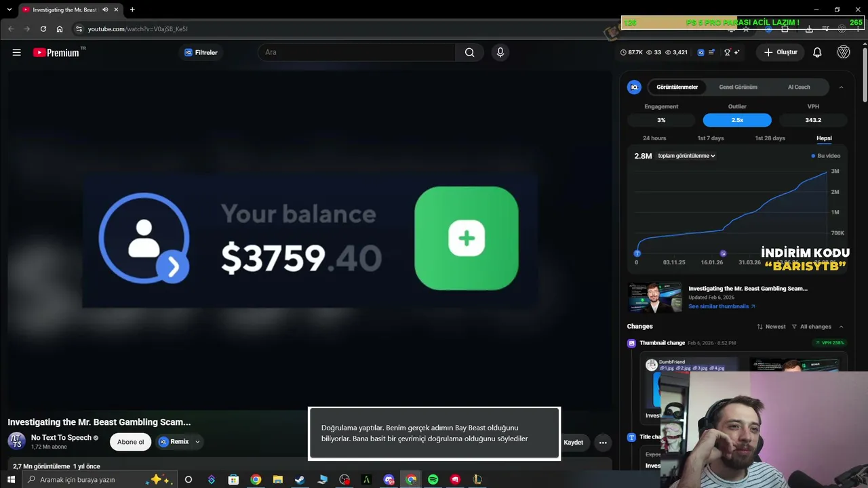The image size is (868, 488).
Task: Click the Bu video chart legend
Action: click(826, 156)
